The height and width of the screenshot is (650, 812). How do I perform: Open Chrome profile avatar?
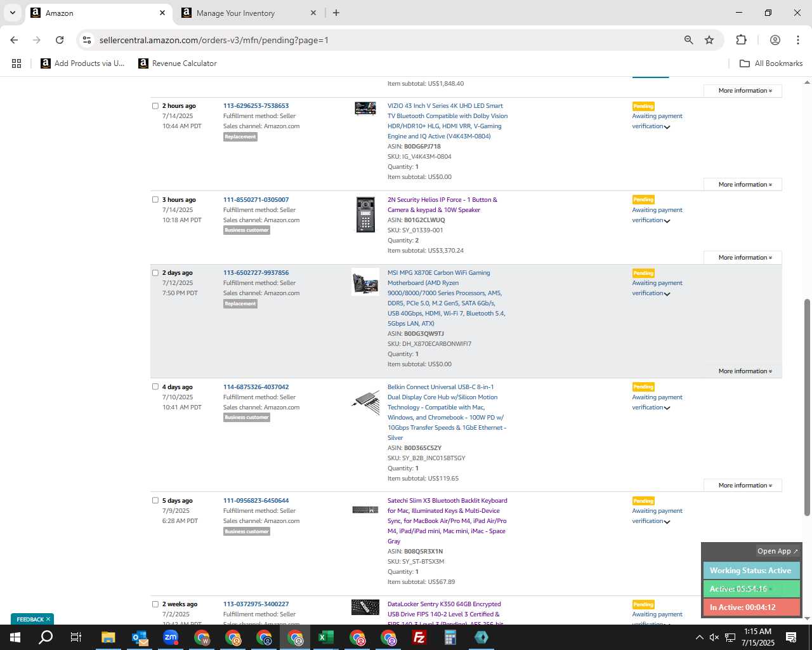point(775,40)
